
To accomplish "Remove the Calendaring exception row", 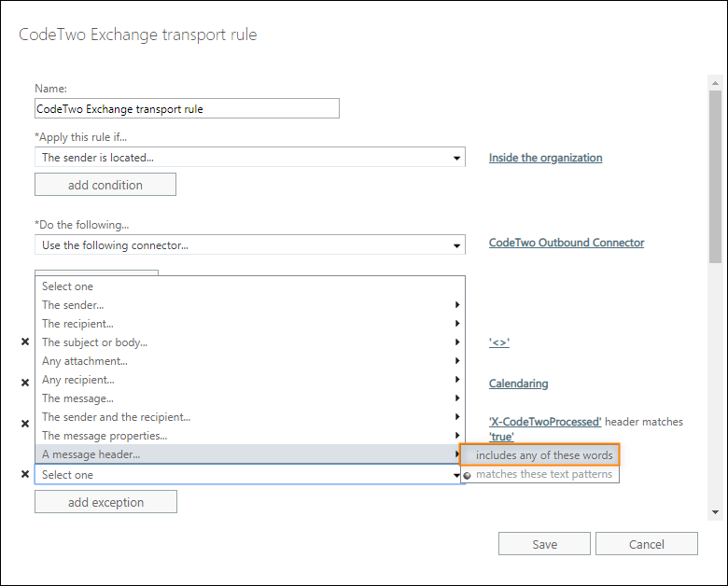I will pos(25,383).
